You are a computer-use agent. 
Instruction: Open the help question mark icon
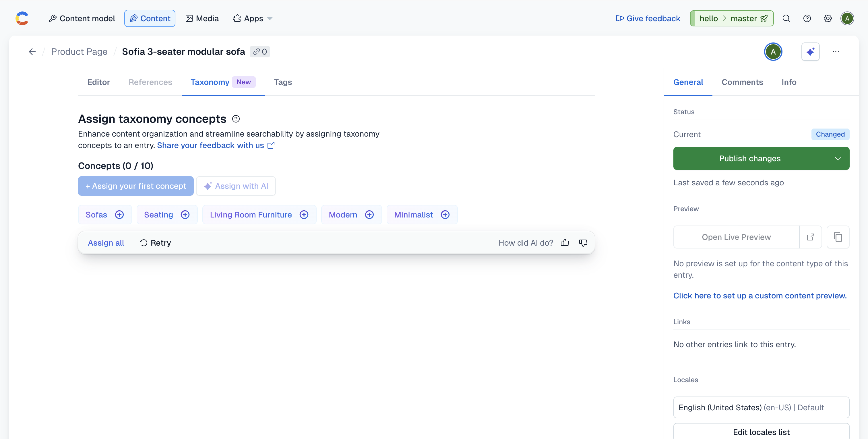[807, 19]
